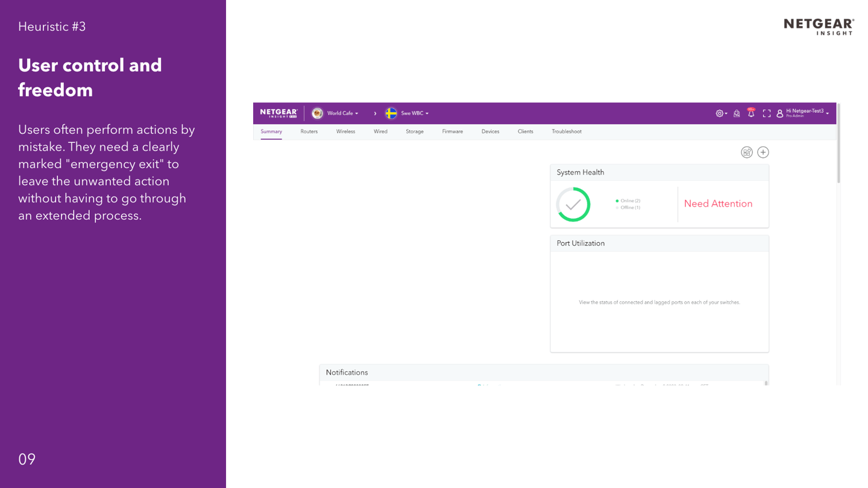Go to the Devices tab

pyautogui.click(x=490, y=131)
